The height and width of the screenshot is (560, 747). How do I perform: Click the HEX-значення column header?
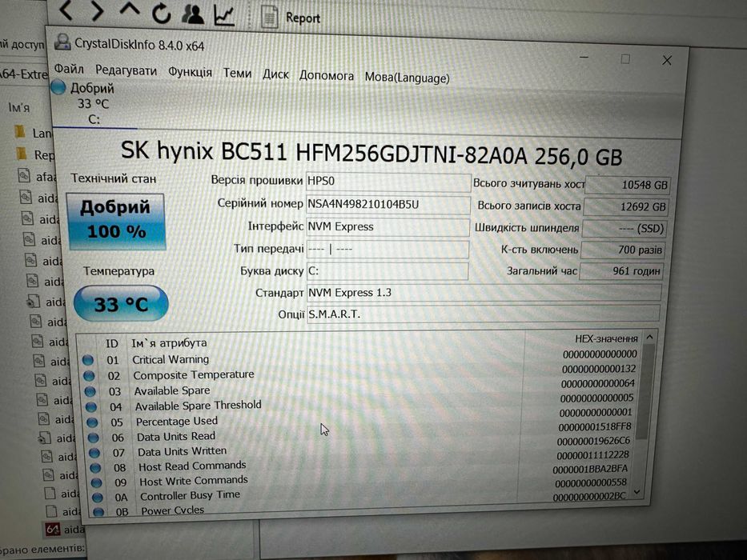coord(606,339)
